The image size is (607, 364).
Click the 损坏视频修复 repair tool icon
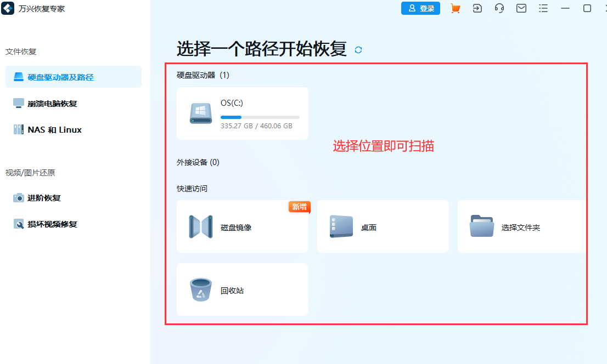click(18, 224)
